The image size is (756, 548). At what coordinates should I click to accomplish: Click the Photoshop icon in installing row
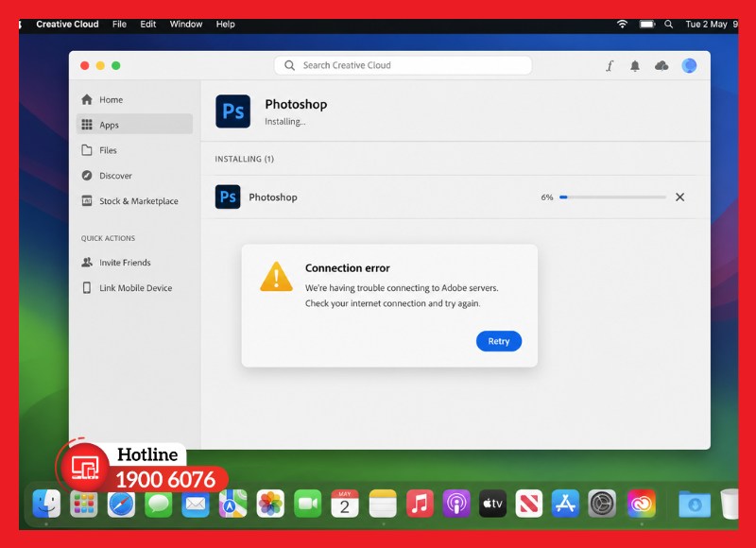[x=228, y=197]
